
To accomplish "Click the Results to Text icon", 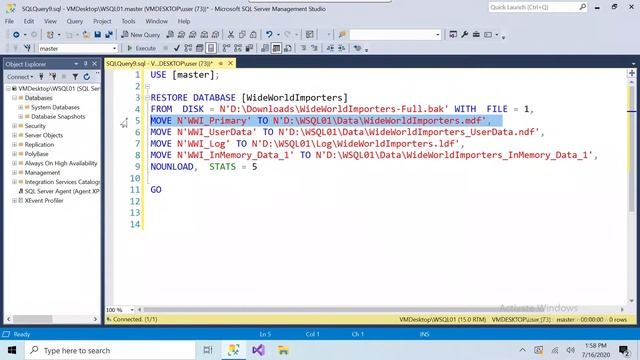I will tap(264, 48).
